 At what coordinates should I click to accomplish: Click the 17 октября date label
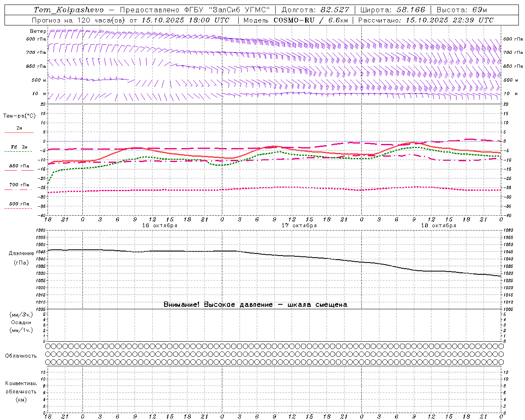pos(299,226)
